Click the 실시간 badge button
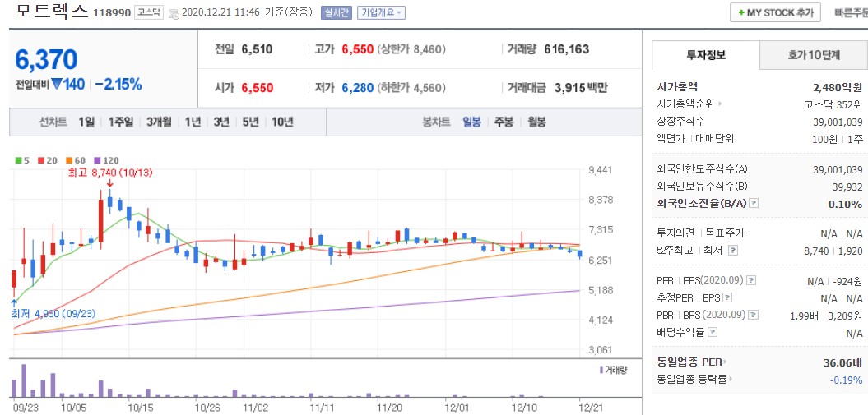The image size is (868, 415). (336, 12)
